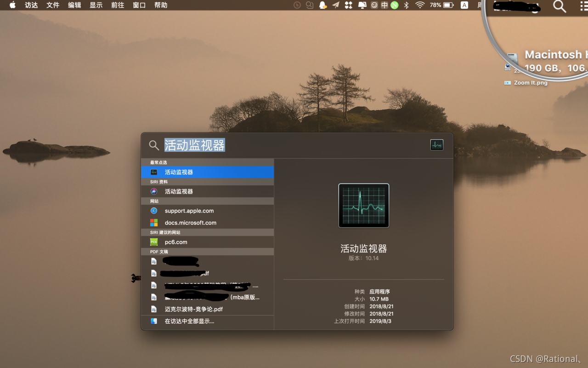The height and width of the screenshot is (368, 588).
Task: Click the magnified Spotlight search icon
Action: [x=559, y=6]
